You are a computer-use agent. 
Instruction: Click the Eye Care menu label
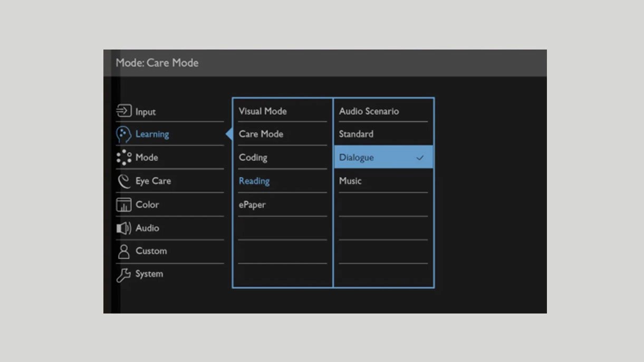pos(153,181)
